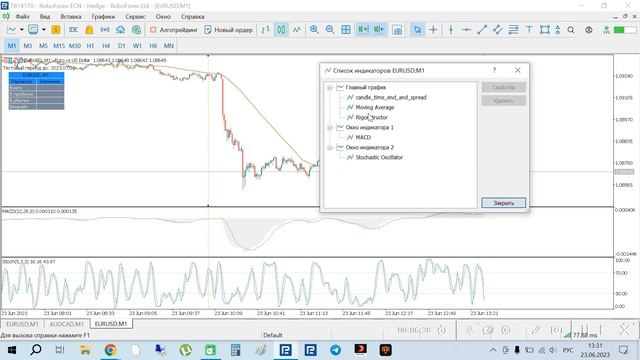Viewport: 640px width, 360px height.
Task: Toggle the Алготрейдинг button
Action: 173,30
